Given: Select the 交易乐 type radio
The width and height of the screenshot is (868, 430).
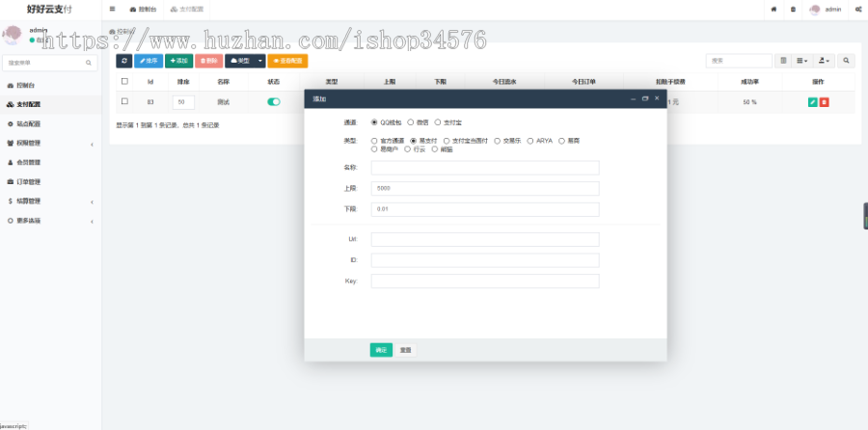Looking at the screenshot, I should tap(497, 141).
